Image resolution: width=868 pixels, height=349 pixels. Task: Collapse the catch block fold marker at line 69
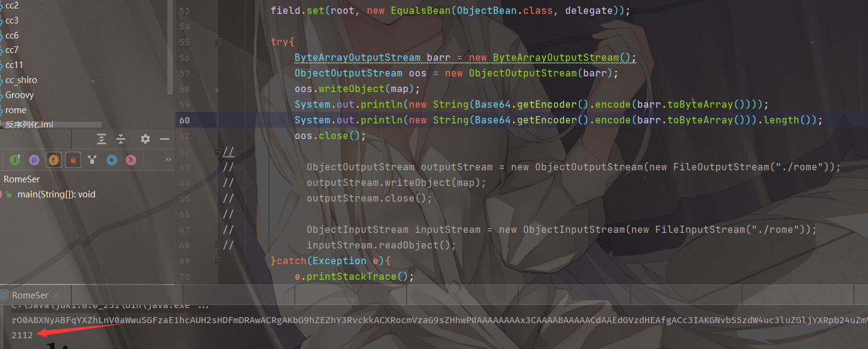[217, 261]
